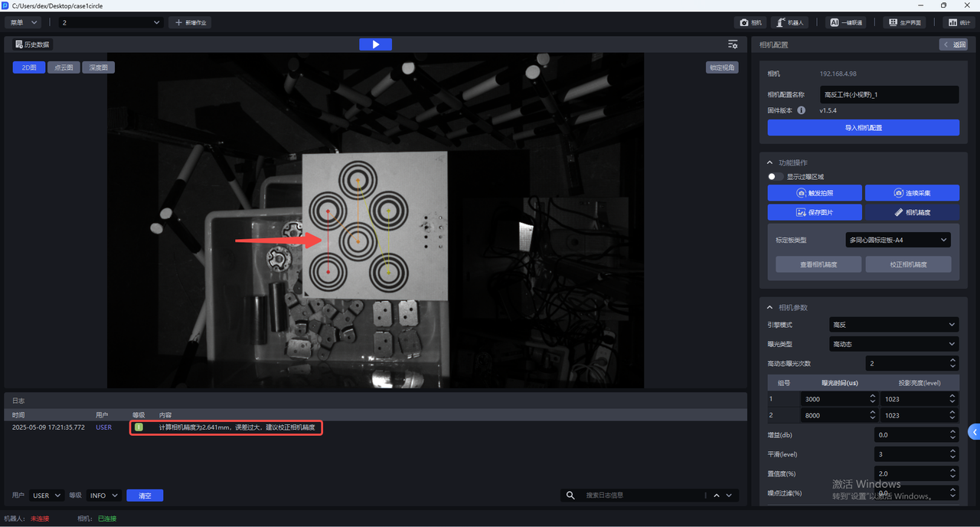Open the 标定板类型 calibration board dropdown
Viewport: 980px width, 527px height.
coord(897,240)
